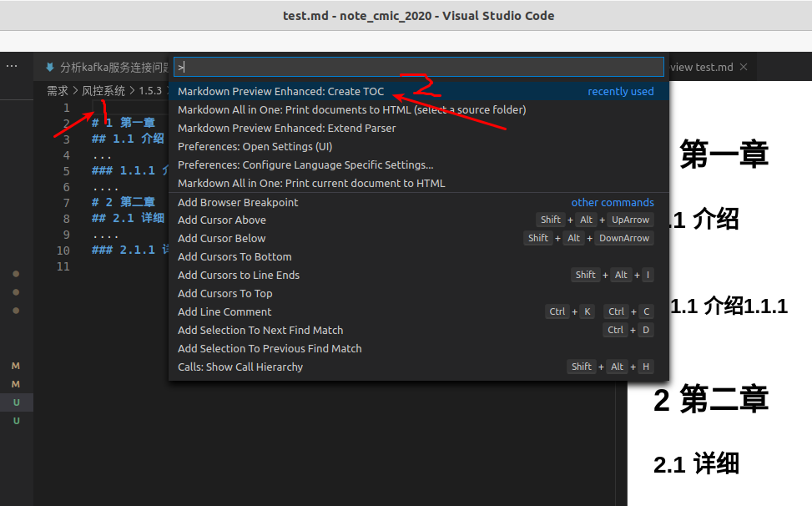This screenshot has width=812, height=506.
Task: Click the 1.5.3 breadcrumb segment
Action: tap(150, 91)
